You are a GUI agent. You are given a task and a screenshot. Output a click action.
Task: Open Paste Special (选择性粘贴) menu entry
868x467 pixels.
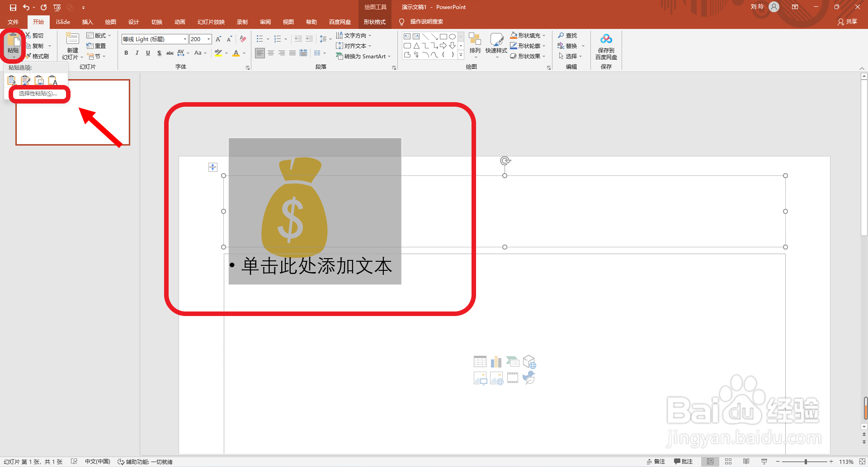pyautogui.click(x=38, y=94)
